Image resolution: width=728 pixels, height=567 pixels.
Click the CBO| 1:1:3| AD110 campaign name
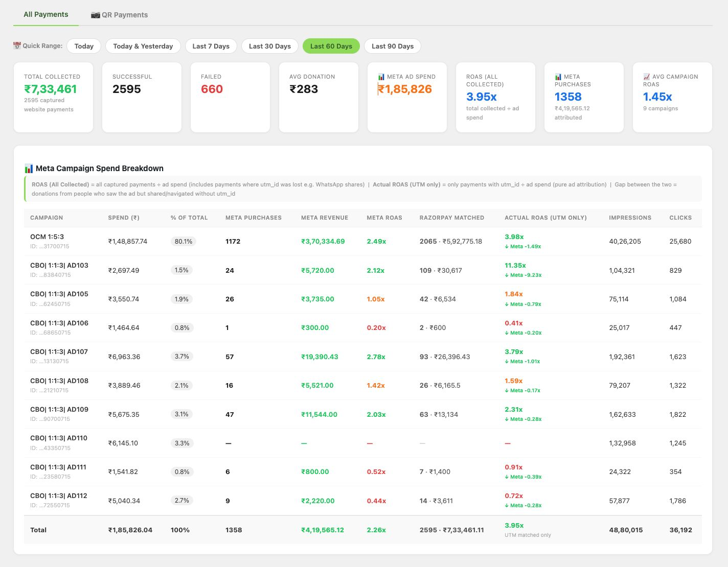(59, 438)
